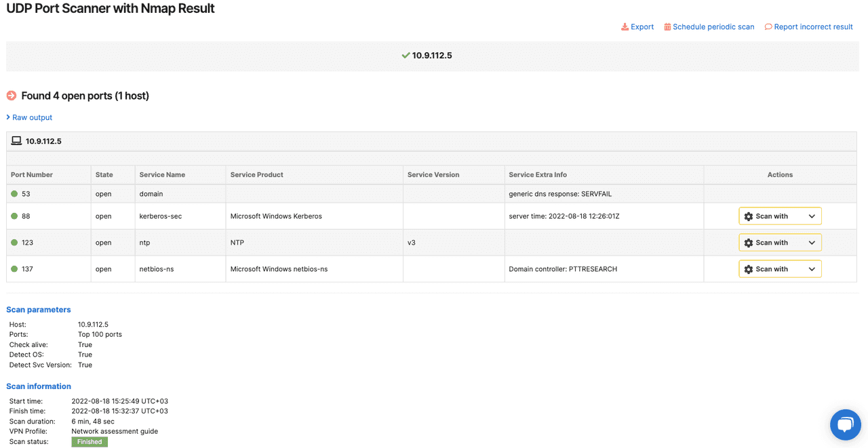
Task: Click Schedule periodic scan link
Action: (713, 27)
